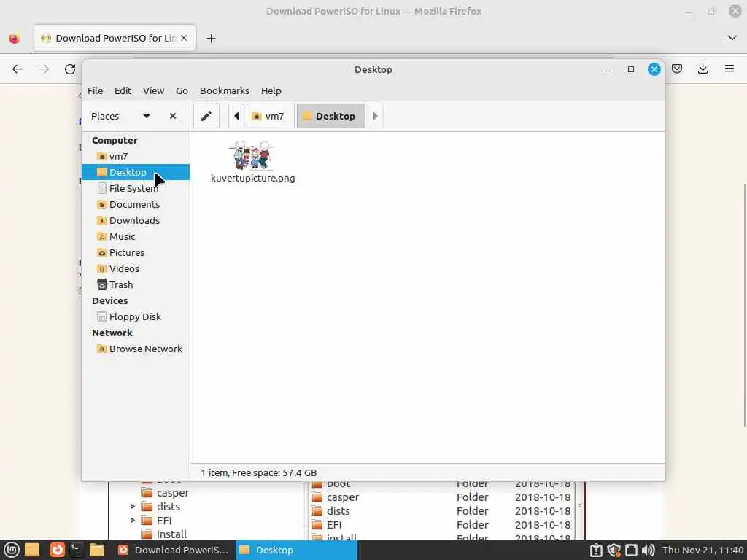Click EFI row in webpage file list
This screenshot has height=560, width=747.
tap(441, 525)
